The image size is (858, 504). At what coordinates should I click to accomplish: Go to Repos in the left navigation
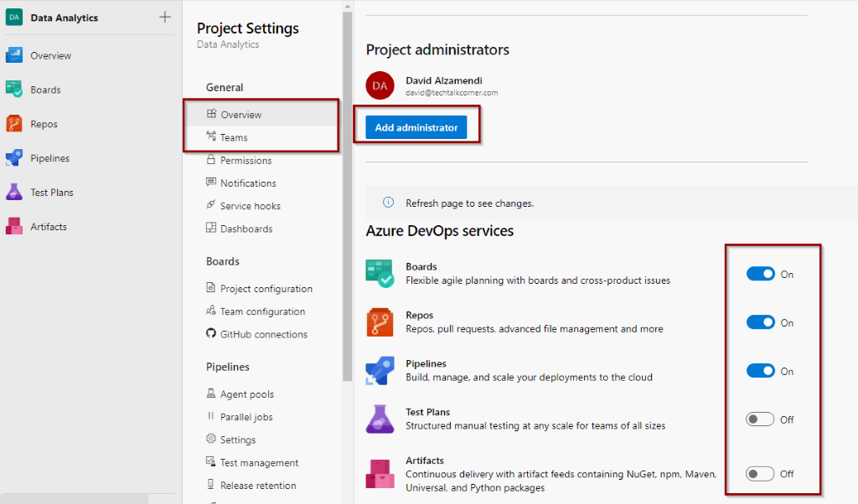[x=44, y=124]
